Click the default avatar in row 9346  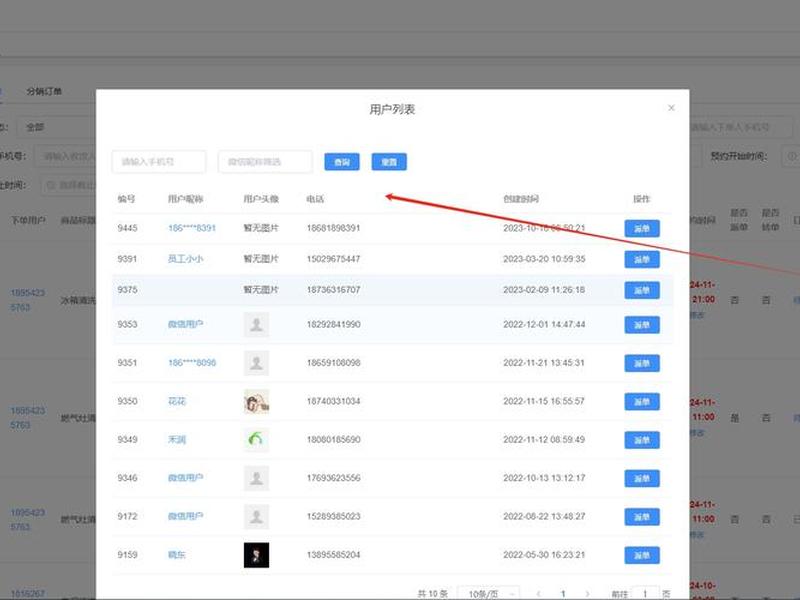256,478
